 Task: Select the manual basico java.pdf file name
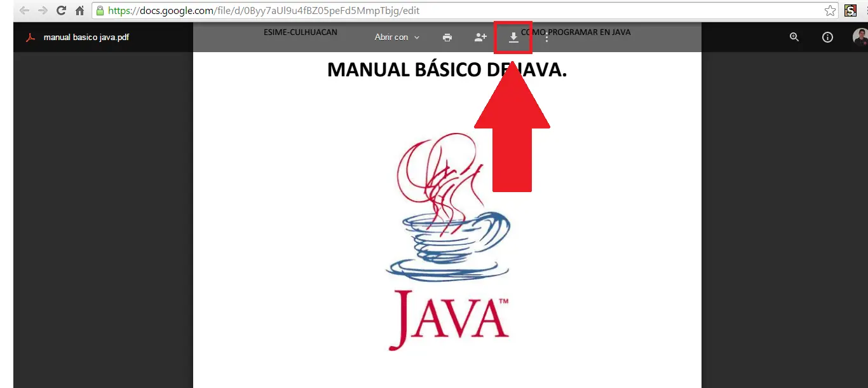click(86, 38)
